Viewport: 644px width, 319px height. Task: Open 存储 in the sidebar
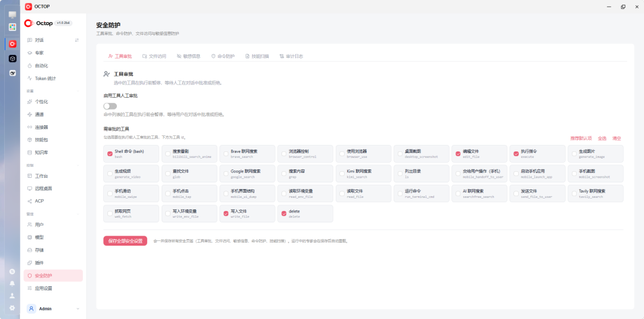(53, 250)
